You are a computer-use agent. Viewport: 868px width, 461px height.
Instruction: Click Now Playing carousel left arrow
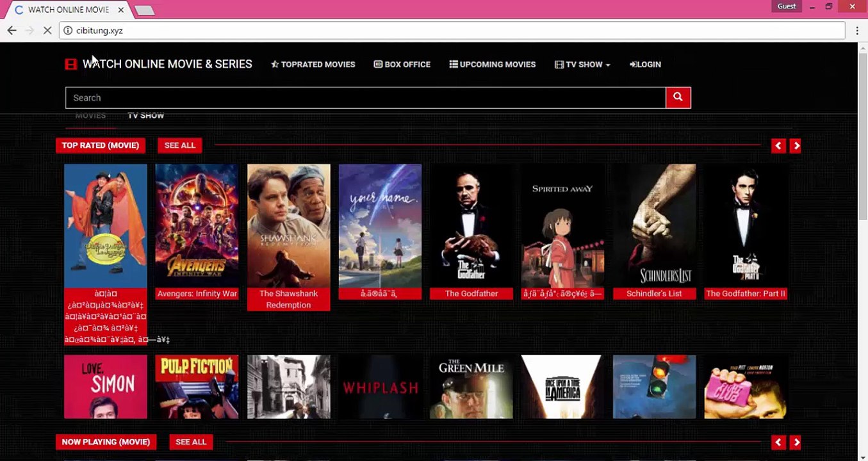pos(778,442)
